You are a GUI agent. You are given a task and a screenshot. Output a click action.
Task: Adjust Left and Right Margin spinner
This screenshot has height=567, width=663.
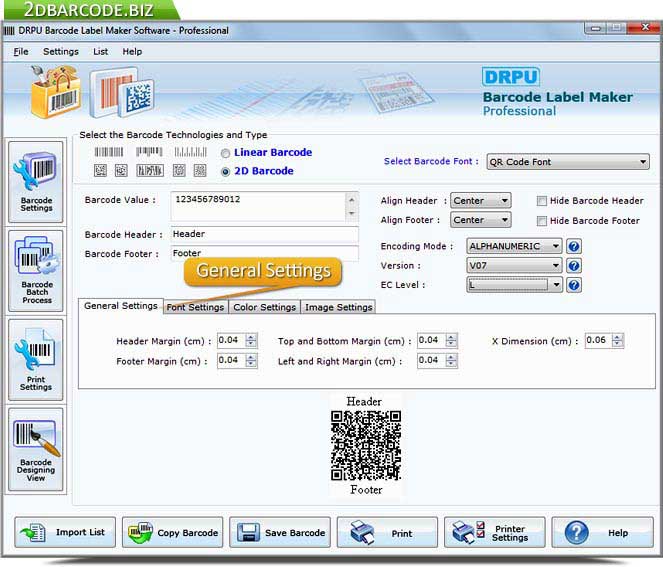point(452,361)
